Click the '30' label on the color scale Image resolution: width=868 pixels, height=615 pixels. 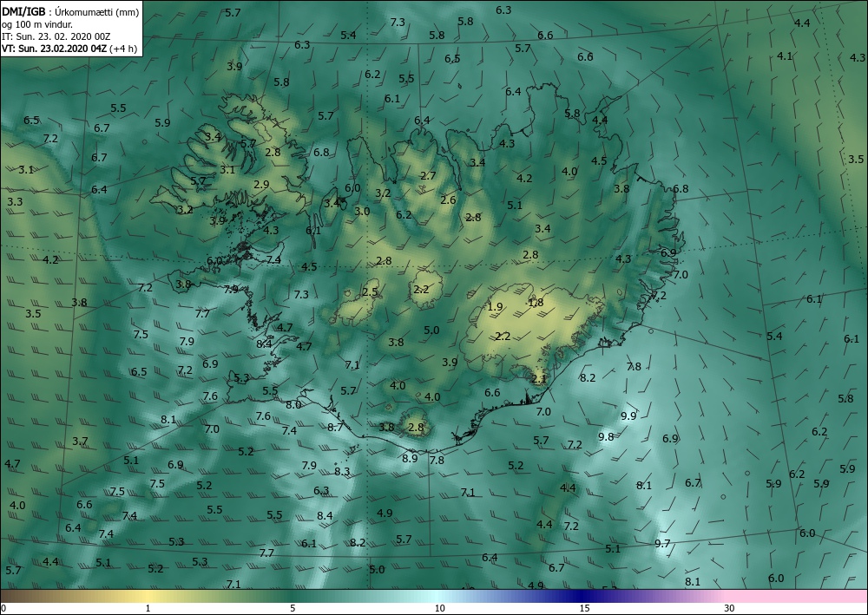pyautogui.click(x=729, y=608)
